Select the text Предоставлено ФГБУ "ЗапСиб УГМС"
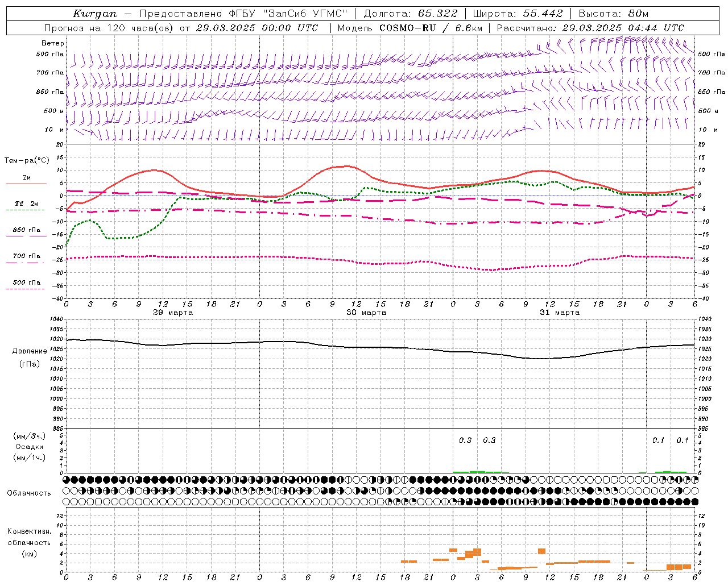The height and width of the screenshot is (582, 728). pos(243,14)
